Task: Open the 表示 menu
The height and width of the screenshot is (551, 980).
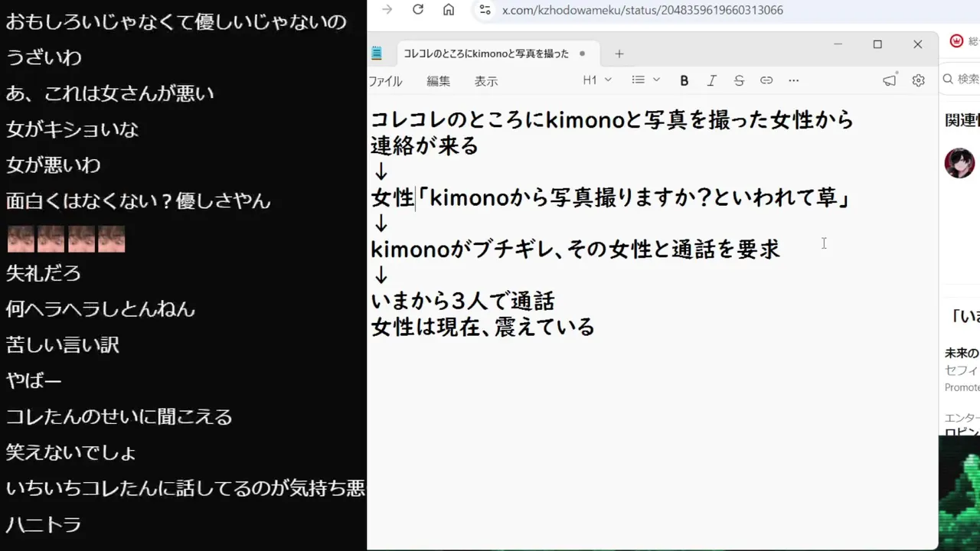Action: coord(486,80)
